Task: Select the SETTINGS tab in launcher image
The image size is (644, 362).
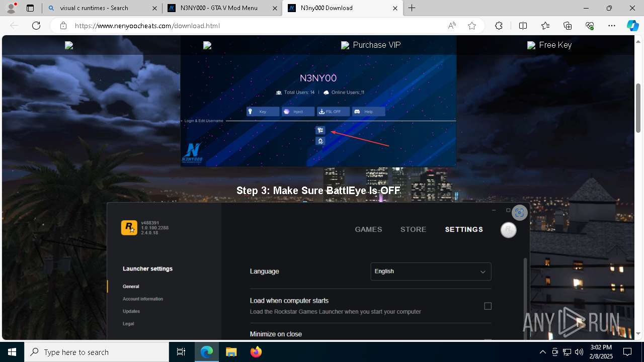Action: pos(464,229)
